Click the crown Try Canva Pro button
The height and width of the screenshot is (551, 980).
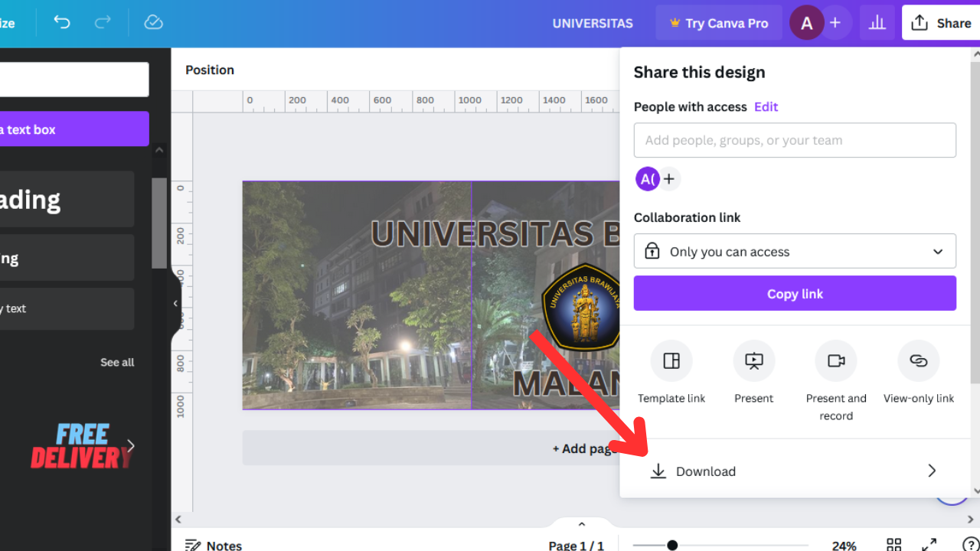pos(719,23)
